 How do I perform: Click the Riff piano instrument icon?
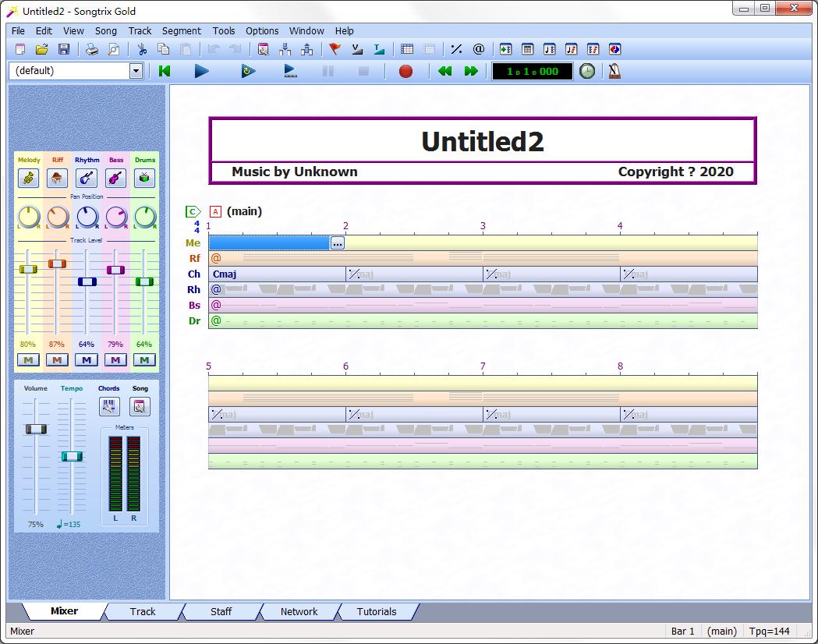pos(58,178)
